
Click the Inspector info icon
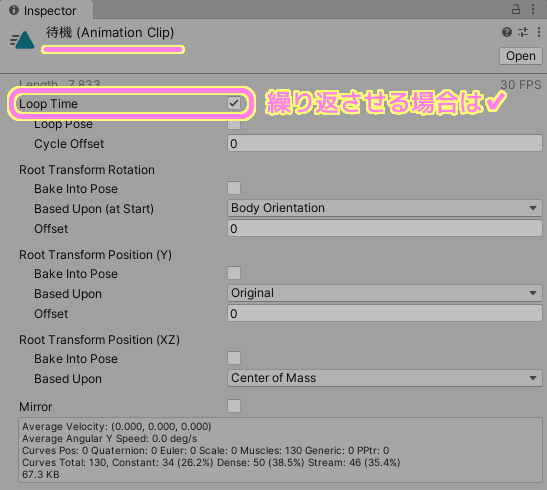14,10
